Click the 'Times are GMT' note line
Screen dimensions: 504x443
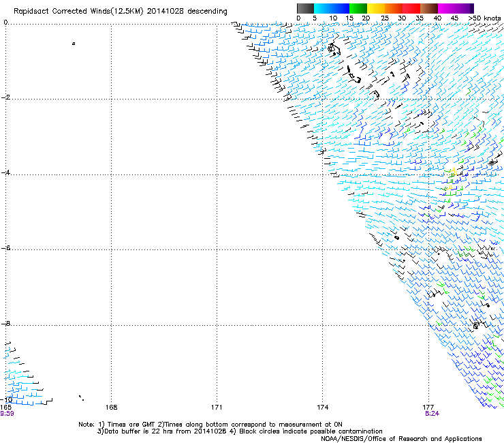coord(210,425)
